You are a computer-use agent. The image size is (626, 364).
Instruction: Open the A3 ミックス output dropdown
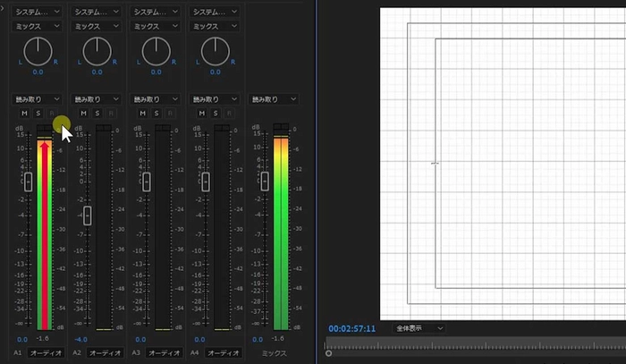[x=156, y=26]
